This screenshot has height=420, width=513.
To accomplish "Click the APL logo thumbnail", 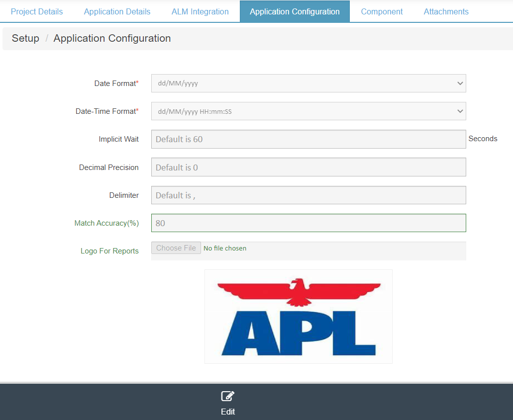I will point(299,317).
